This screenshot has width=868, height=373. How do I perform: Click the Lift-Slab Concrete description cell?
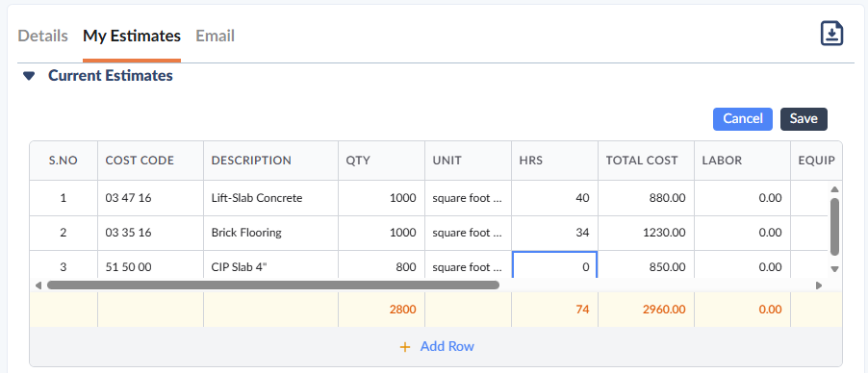coord(270,198)
